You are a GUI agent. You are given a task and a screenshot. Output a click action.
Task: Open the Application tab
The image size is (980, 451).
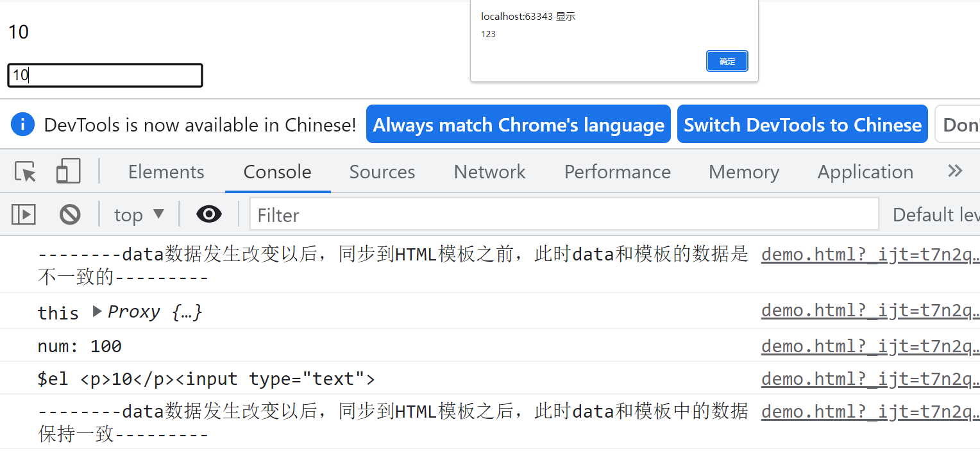(866, 172)
